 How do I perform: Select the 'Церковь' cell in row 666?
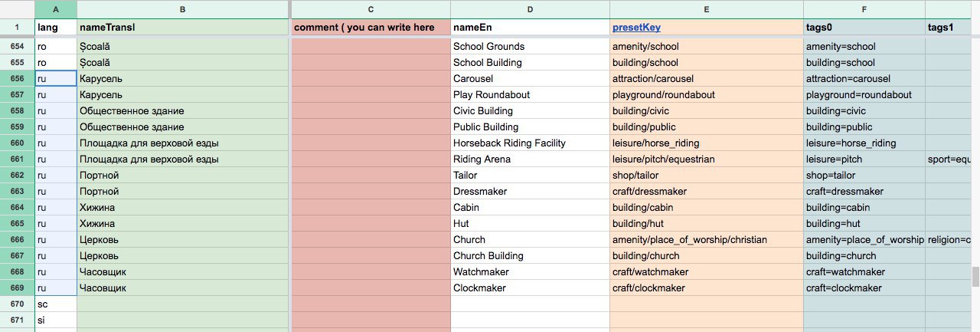click(x=182, y=240)
